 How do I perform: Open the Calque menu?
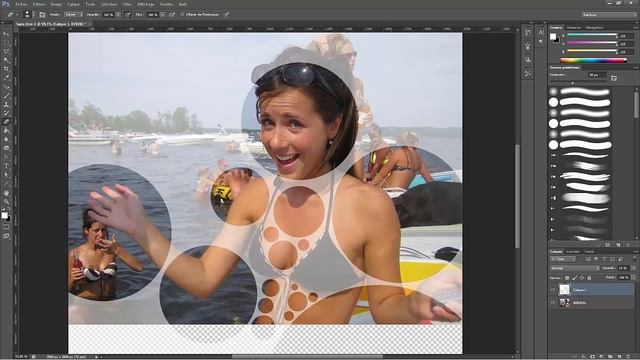(74, 4)
